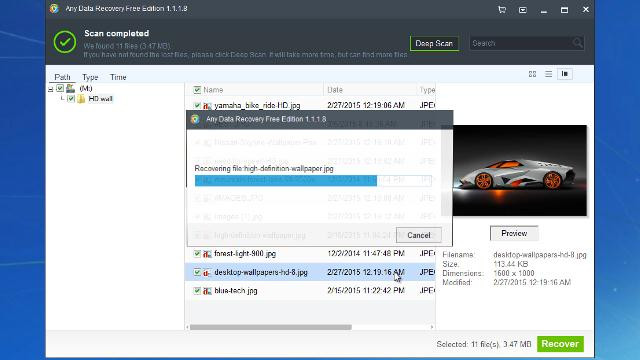Sort by the Name column header
Image resolution: width=640 pixels, height=360 pixels.
click(213, 90)
